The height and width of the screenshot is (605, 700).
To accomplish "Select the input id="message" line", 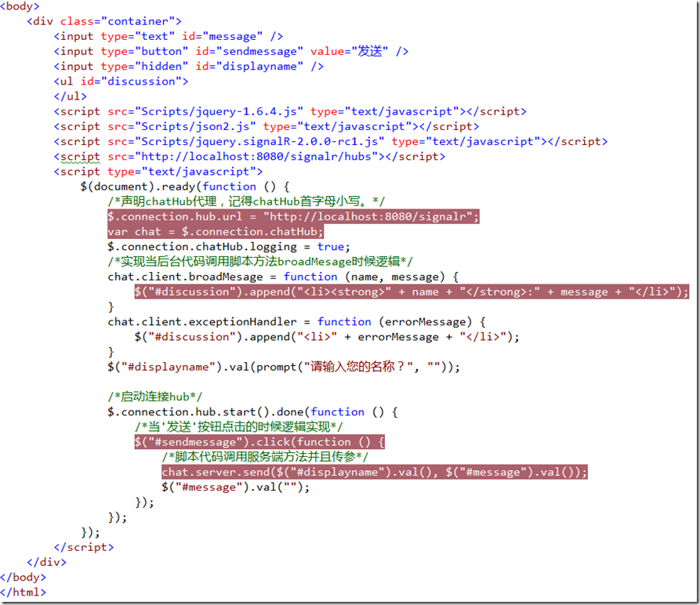I will pyautogui.click(x=169, y=36).
